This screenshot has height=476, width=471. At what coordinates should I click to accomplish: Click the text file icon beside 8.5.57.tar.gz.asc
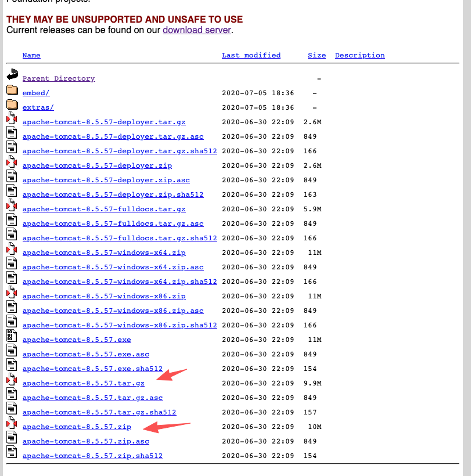click(12, 394)
